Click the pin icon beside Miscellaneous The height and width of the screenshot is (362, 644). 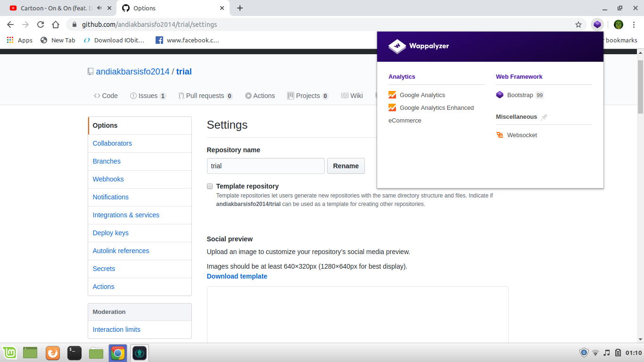pyautogui.click(x=544, y=117)
